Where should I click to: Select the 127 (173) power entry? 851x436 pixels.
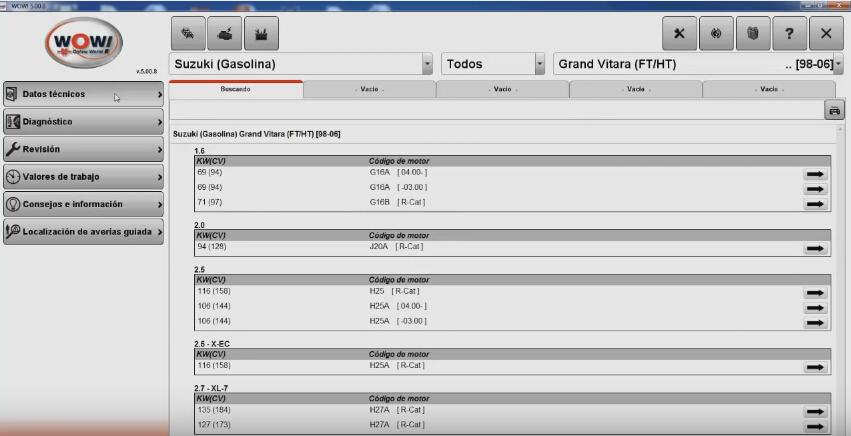point(214,425)
